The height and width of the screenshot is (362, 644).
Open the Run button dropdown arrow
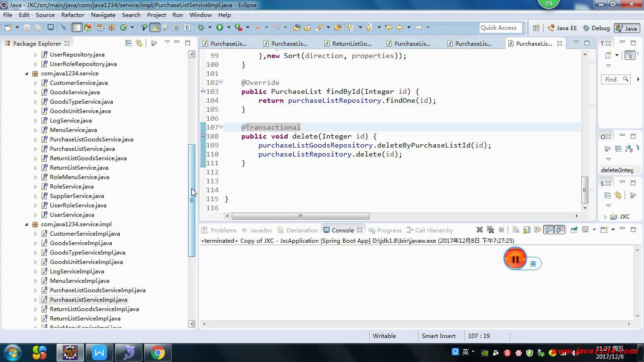[228, 28]
